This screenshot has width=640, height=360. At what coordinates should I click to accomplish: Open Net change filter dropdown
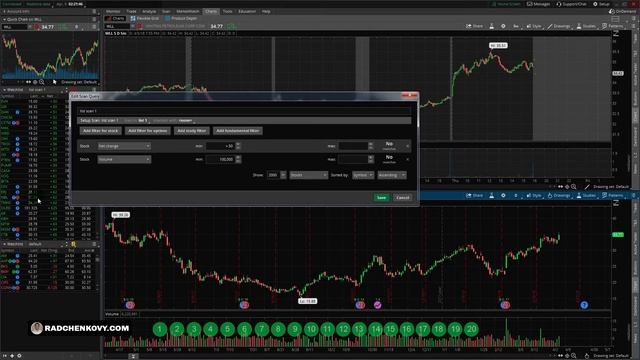(x=124, y=146)
